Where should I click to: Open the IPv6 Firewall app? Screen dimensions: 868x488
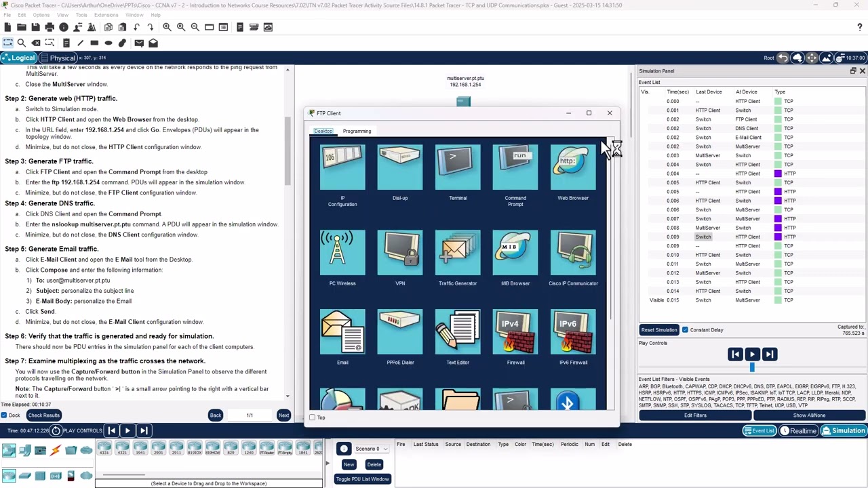coord(573,332)
